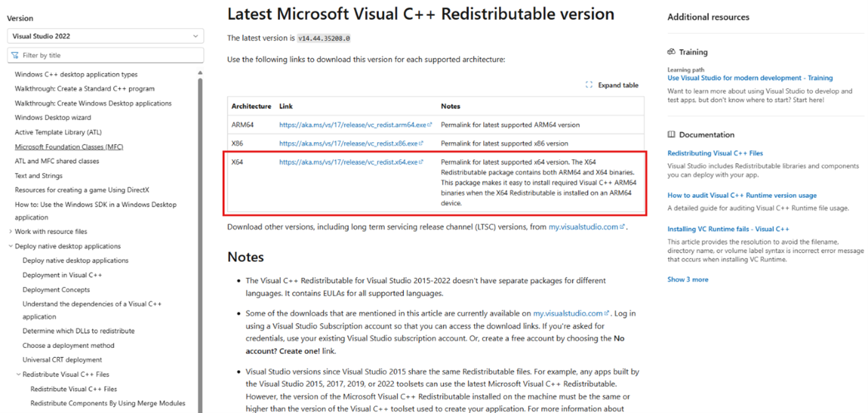Open vc_redist.arm64.exe download link
The width and height of the screenshot is (868, 413).
tap(352, 124)
